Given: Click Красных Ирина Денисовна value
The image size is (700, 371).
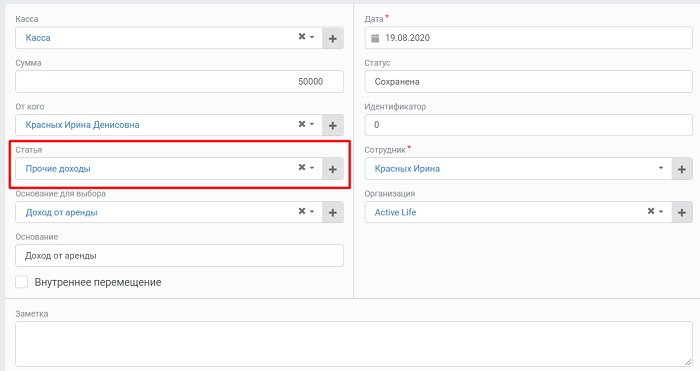Looking at the screenshot, I should click(x=83, y=125).
